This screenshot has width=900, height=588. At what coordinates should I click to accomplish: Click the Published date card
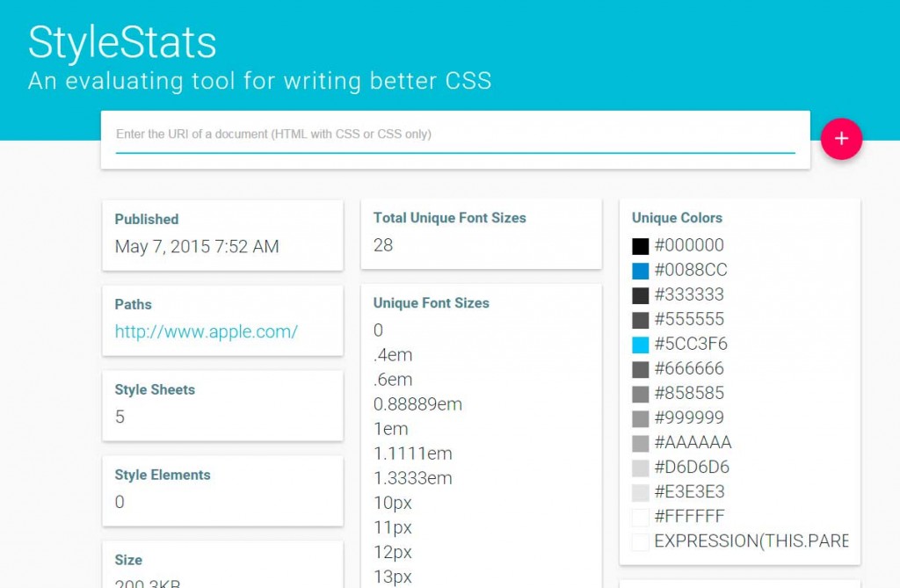click(222, 234)
